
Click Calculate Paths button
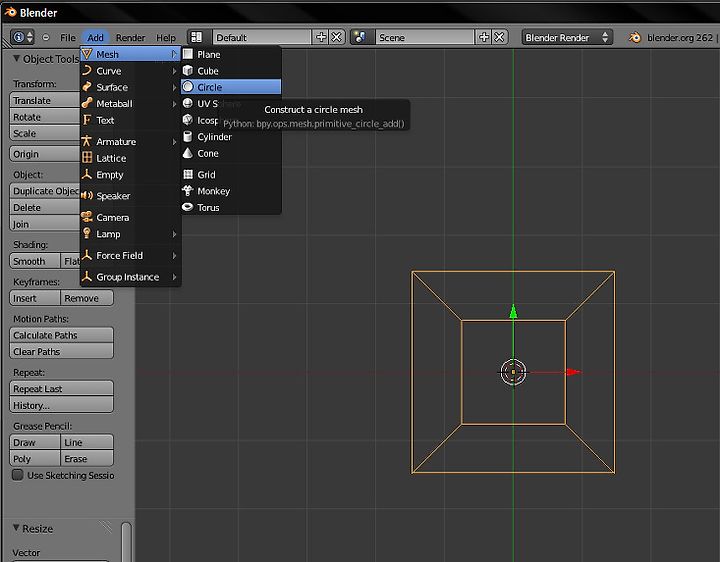pyautogui.click(x=61, y=335)
